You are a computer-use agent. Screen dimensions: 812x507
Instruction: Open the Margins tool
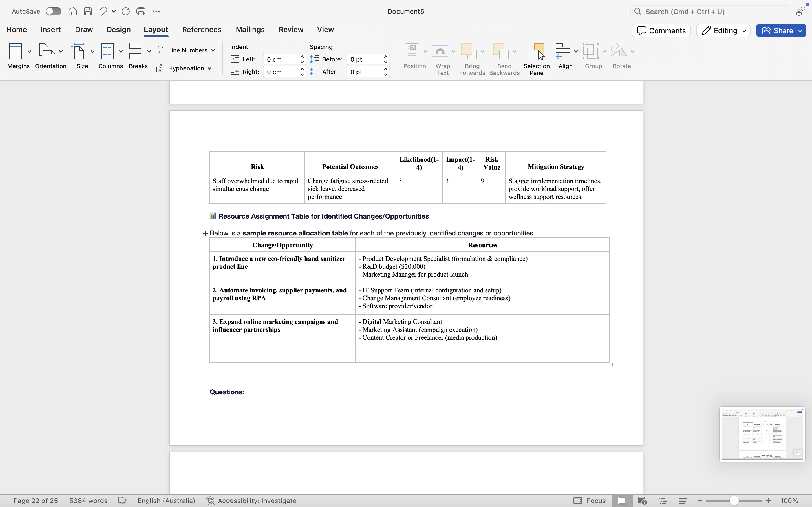coord(16,52)
